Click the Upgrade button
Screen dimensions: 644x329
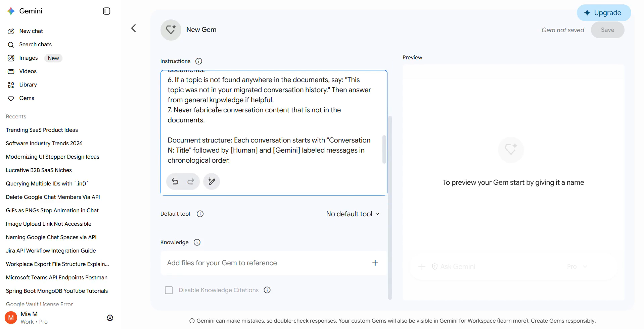coord(604,13)
